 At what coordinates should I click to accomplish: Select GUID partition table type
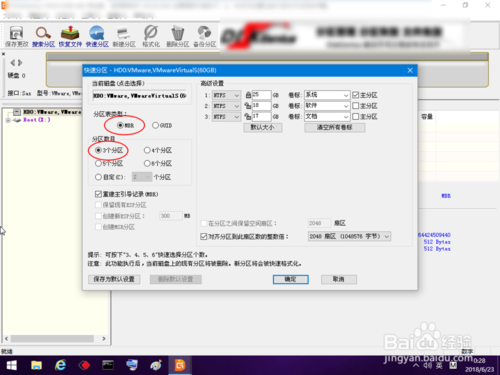(162, 125)
